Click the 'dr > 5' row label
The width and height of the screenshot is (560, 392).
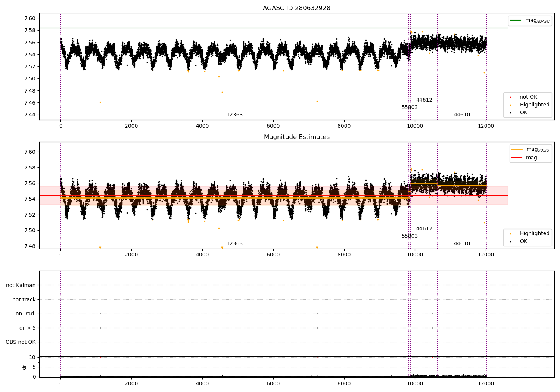(x=28, y=328)
